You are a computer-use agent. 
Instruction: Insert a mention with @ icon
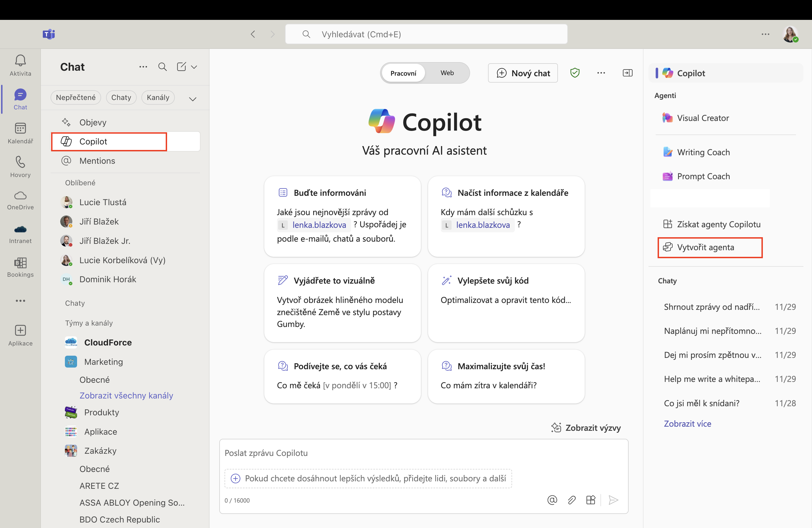[x=552, y=500]
